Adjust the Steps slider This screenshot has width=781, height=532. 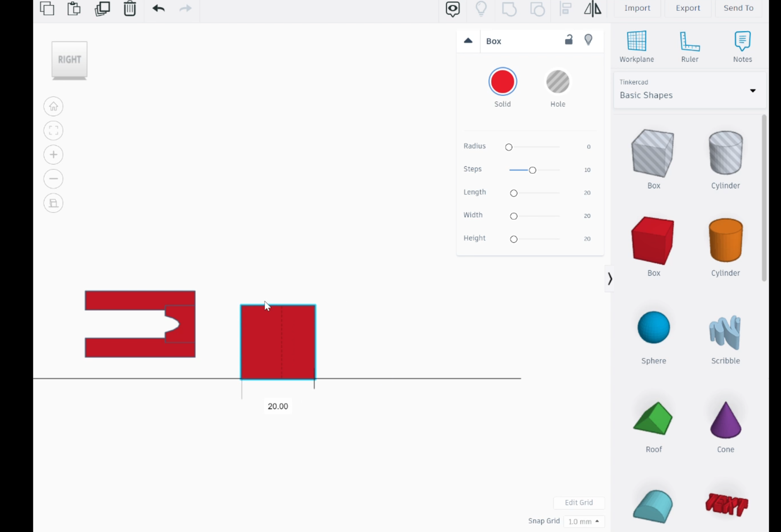(x=533, y=170)
